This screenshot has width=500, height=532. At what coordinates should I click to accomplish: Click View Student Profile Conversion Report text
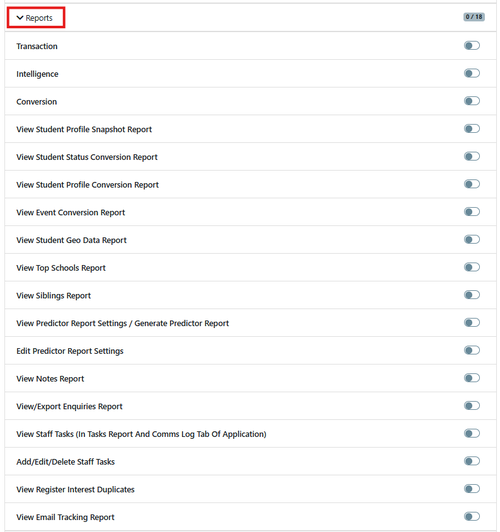(88, 185)
